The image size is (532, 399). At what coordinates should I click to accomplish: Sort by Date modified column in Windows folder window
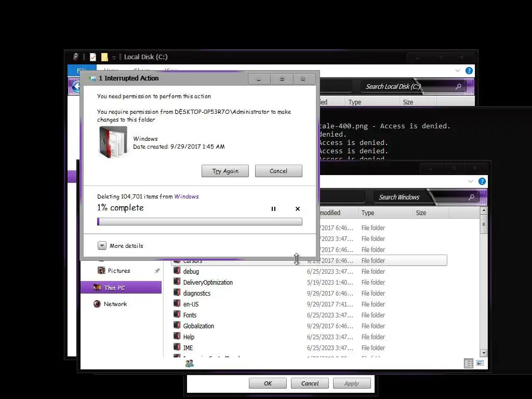pos(330,212)
